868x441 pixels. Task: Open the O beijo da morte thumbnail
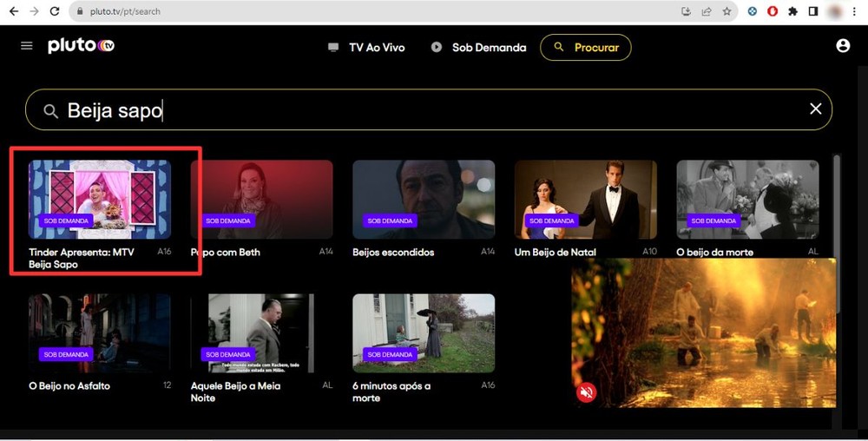pyautogui.click(x=747, y=199)
